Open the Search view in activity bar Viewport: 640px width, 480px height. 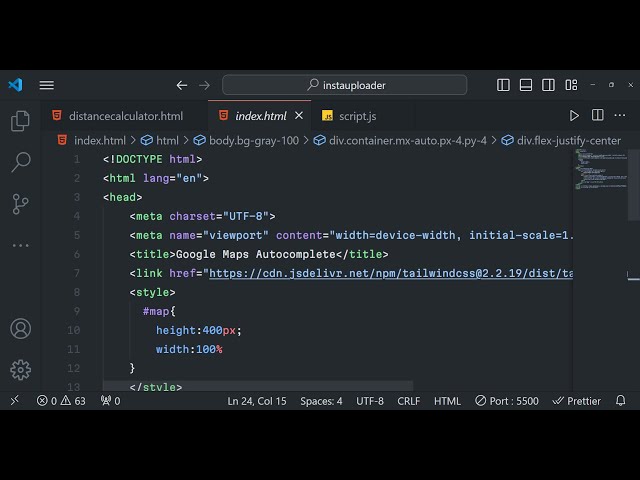coord(20,162)
